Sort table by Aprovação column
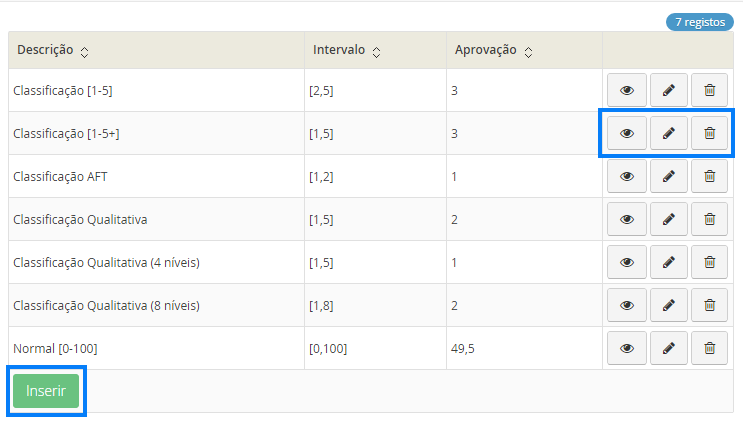Screen dimensions: 743x430 coord(528,51)
